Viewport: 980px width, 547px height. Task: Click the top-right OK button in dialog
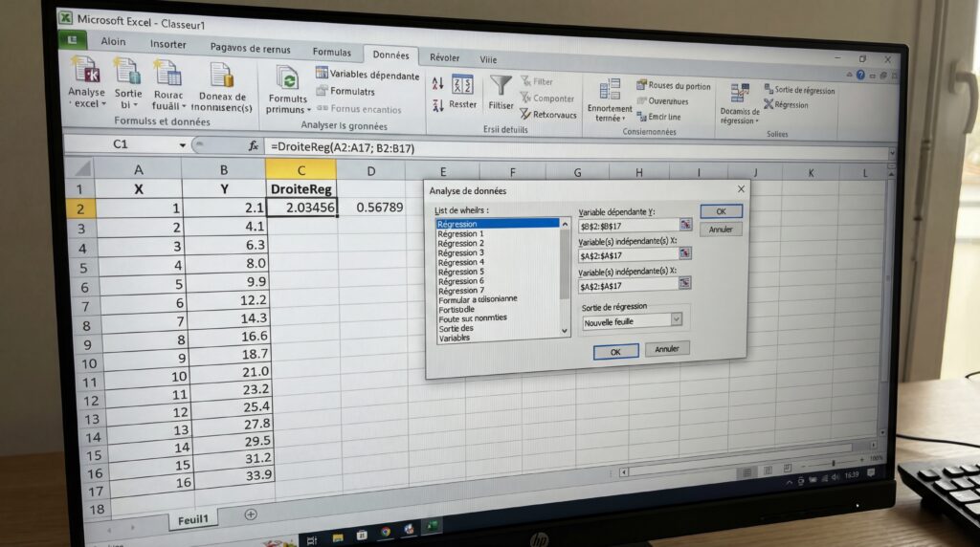[x=721, y=211]
